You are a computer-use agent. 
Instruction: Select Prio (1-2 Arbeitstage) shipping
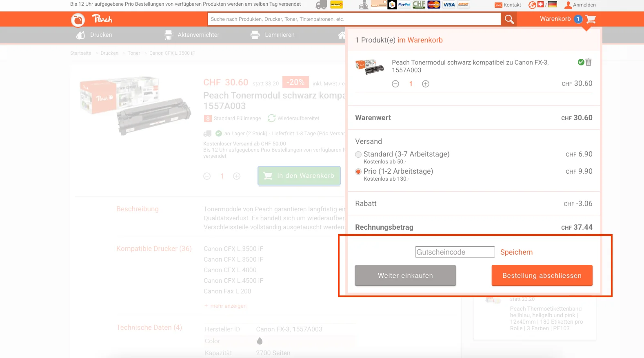click(x=358, y=172)
